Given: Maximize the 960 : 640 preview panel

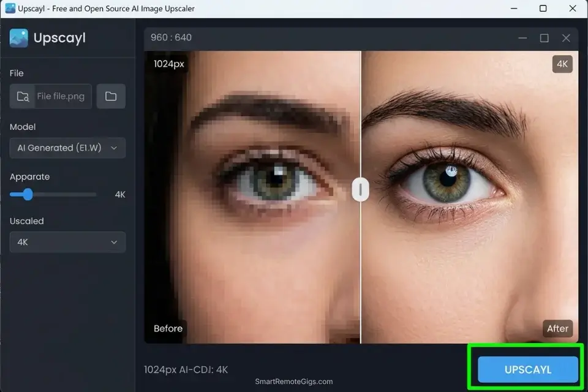Looking at the screenshot, I should 544,38.
